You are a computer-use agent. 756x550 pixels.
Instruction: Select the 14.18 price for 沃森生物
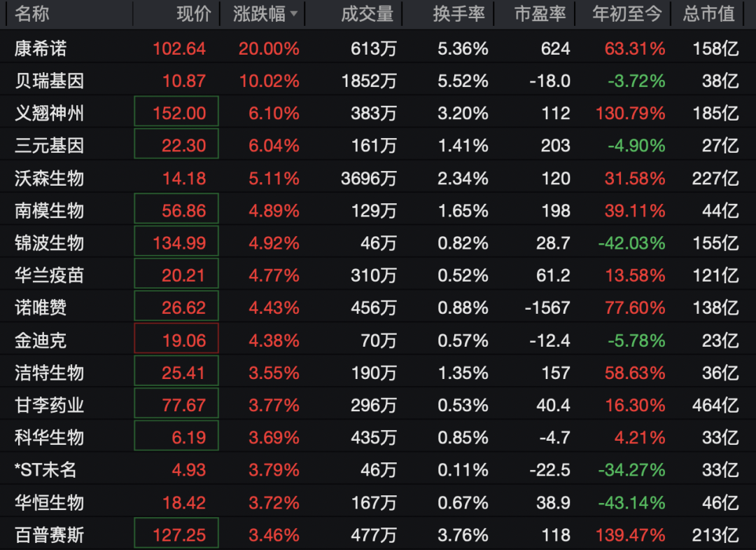[184, 178]
